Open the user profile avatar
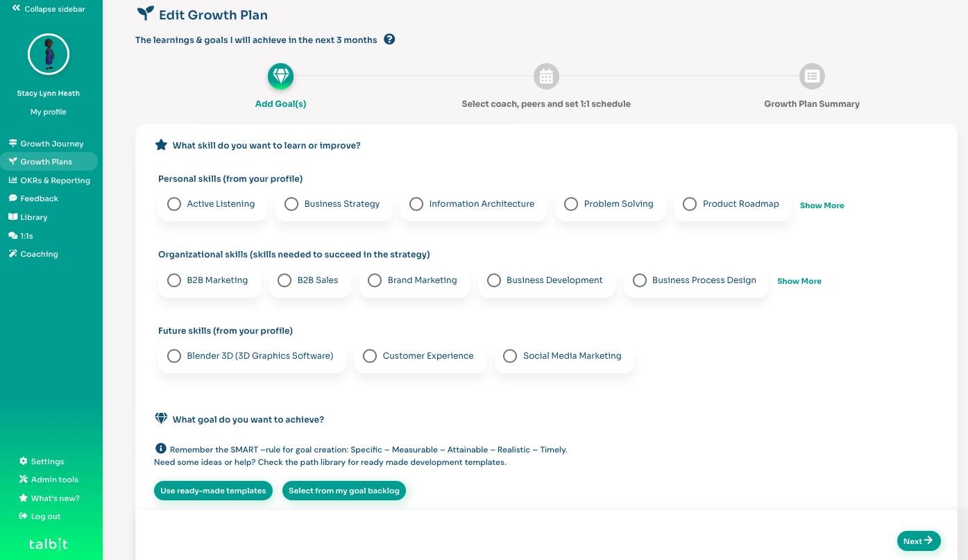This screenshot has width=968, height=560. point(49,54)
